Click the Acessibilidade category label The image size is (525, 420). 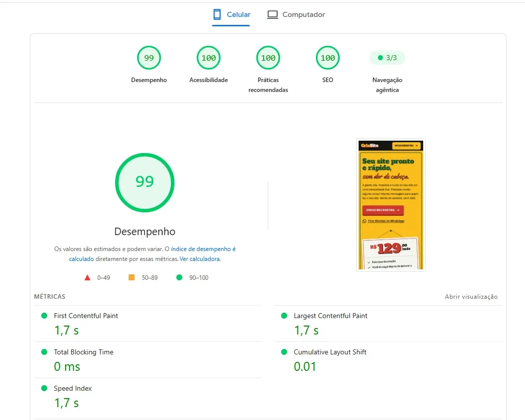209,80
